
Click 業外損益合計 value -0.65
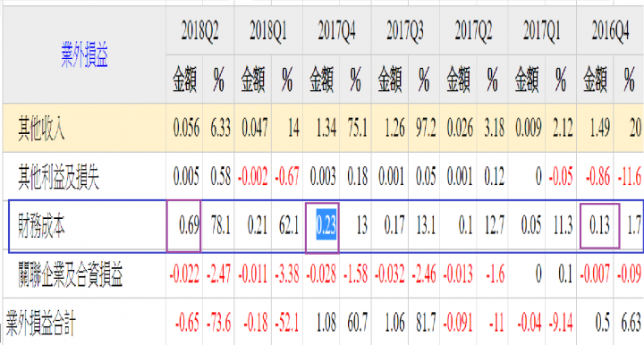pos(187,323)
